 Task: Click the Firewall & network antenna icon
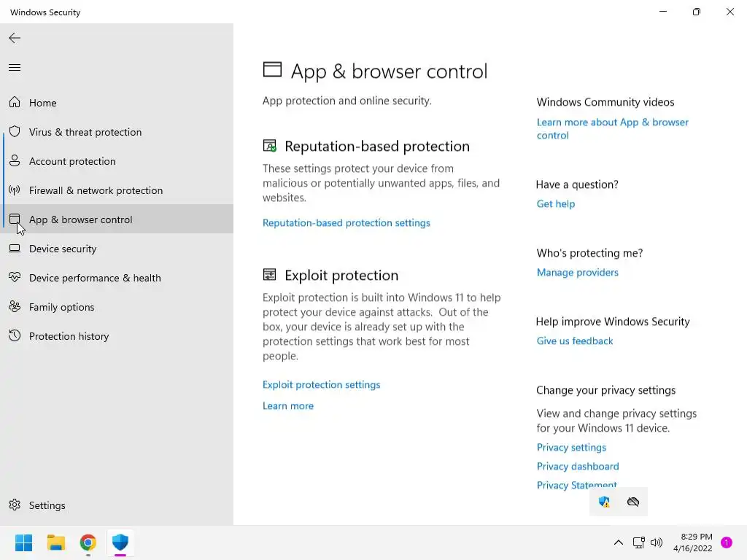click(x=15, y=190)
